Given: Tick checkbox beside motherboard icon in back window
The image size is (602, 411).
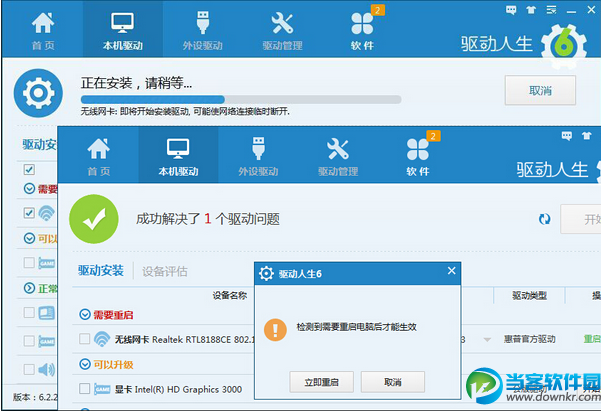Looking at the screenshot, I should coord(29,313).
